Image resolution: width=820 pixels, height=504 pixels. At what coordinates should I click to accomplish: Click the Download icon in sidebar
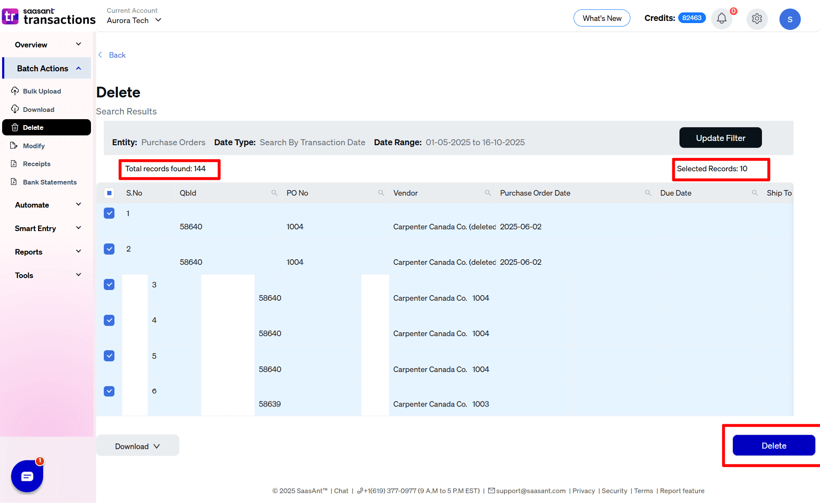[15, 109]
